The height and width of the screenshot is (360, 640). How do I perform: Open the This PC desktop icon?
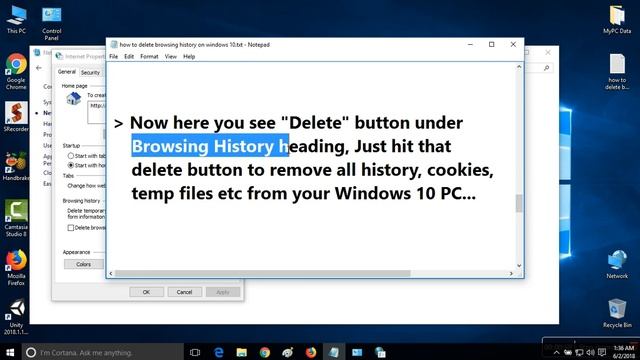(16, 20)
